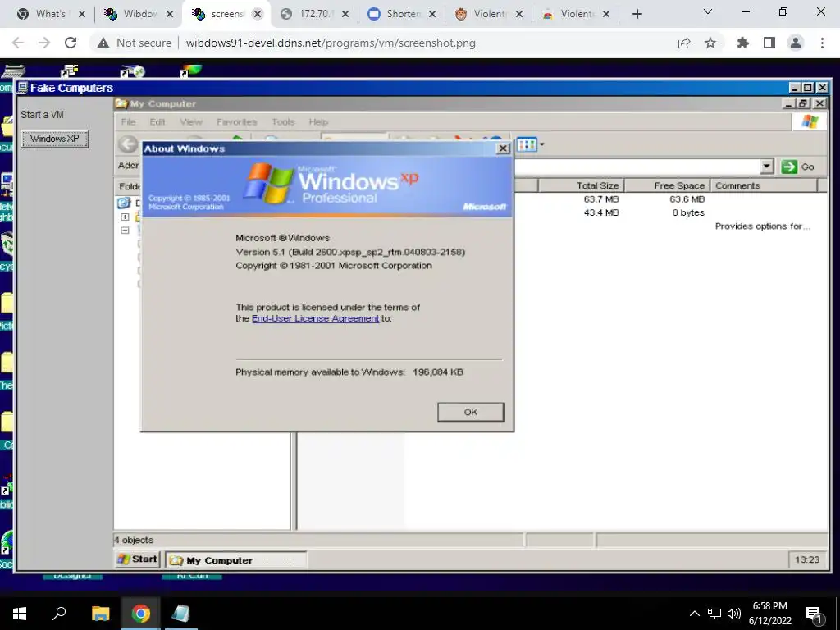This screenshot has width=840, height=630.
Task: Minimize the My Computer window
Action: tap(788, 104)
